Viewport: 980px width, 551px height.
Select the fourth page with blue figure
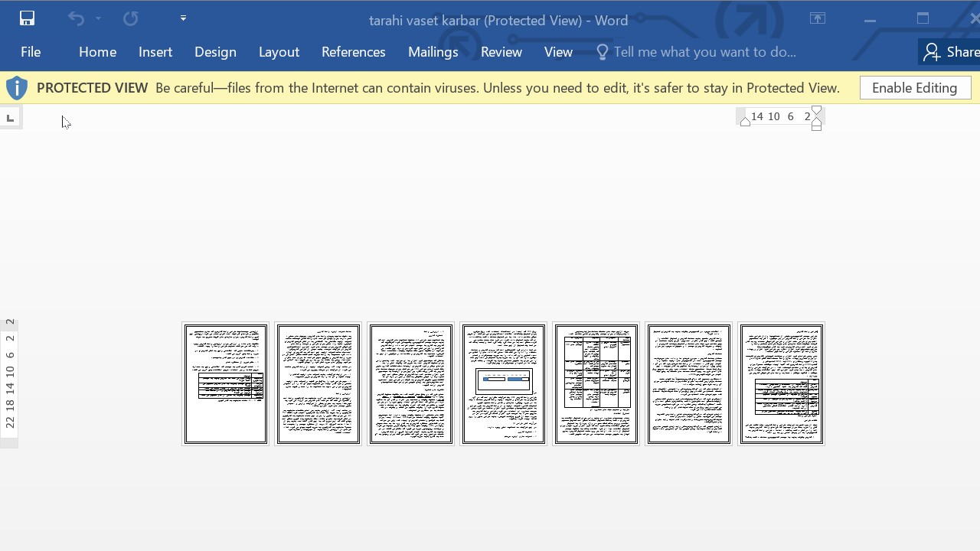[504, 384]
